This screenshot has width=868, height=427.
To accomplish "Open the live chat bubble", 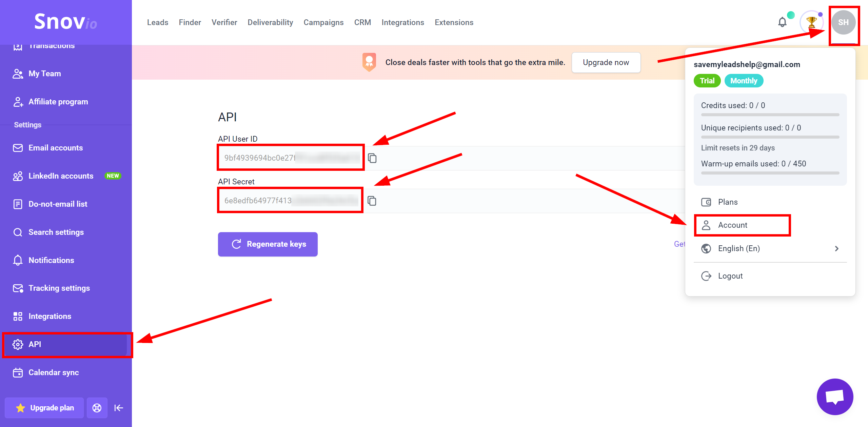I will pyautogui.click(x=835, y=397).
